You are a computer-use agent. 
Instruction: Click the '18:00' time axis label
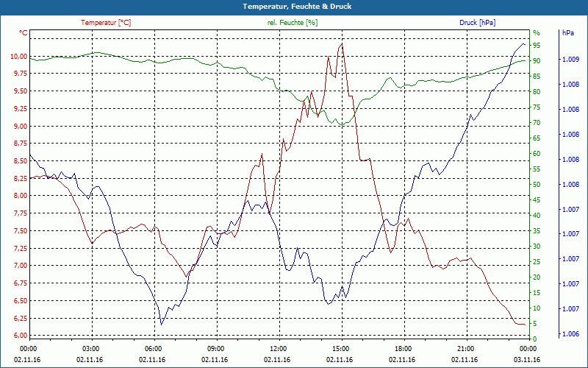pyautogui.click(x=403, y=349)
